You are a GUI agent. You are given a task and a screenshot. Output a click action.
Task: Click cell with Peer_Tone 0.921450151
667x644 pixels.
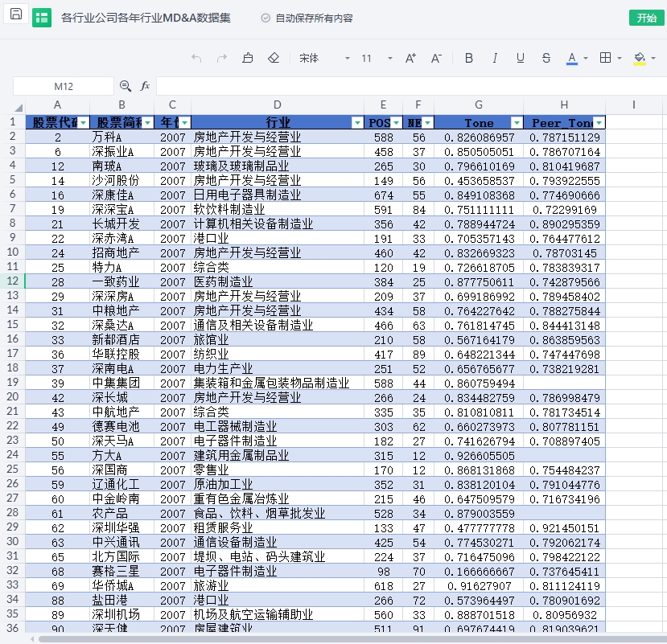(564, 528)
